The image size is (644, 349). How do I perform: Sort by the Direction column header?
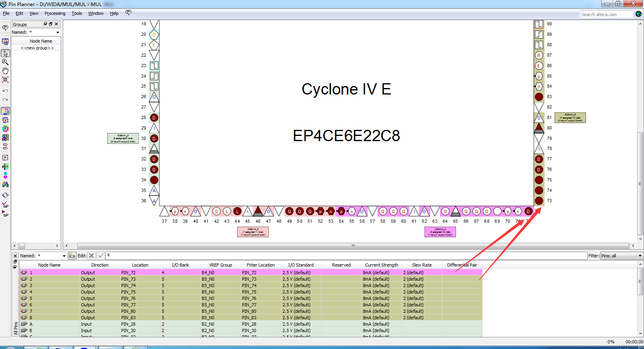pos(100,265)
